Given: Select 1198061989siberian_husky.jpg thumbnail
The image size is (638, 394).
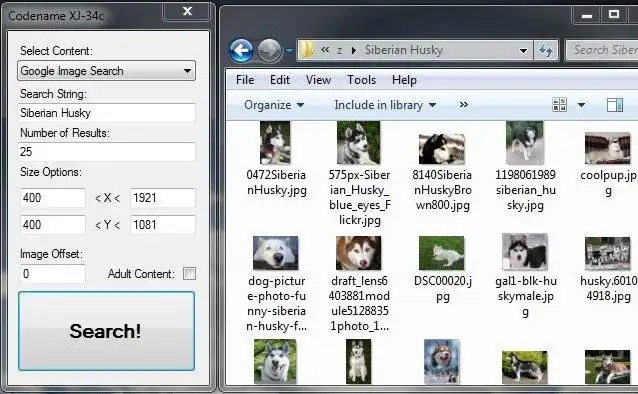Looking at the screenshot, I should (x=525, y=143).
